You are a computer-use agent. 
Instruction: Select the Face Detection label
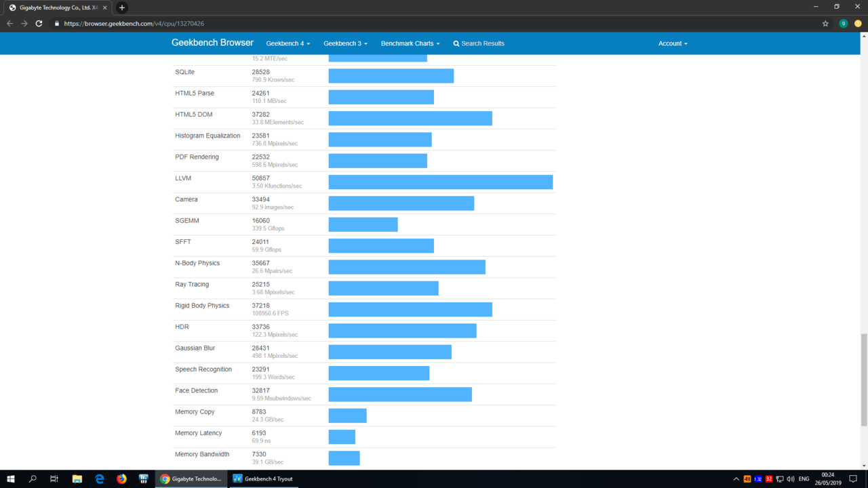point(196,390)
